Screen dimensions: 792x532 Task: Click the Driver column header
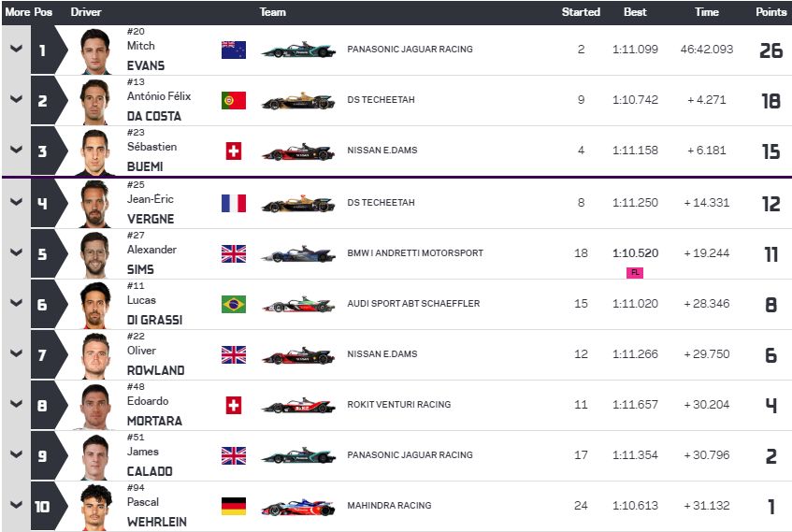86,11
